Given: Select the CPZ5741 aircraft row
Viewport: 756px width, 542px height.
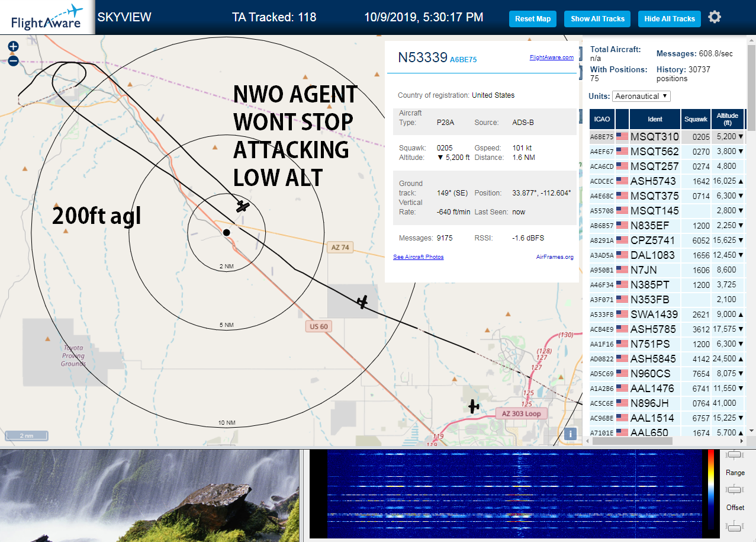Looking at the screenshot, I should click(x=667, y=240).
